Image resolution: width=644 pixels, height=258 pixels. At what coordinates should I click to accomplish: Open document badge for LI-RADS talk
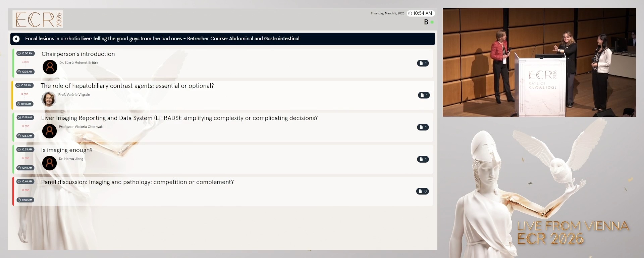coord(423,127)
